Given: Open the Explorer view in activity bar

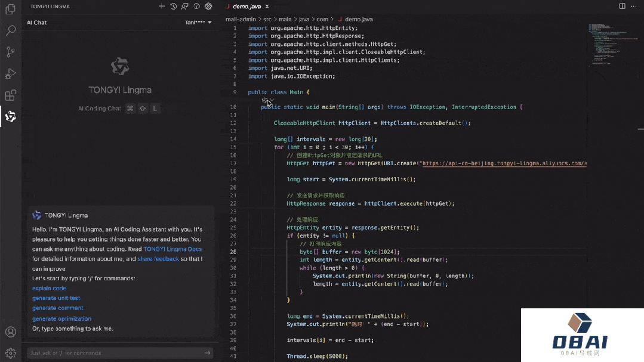Looking at the screenshot, I should pyautogui.click(x=10, y=10).
